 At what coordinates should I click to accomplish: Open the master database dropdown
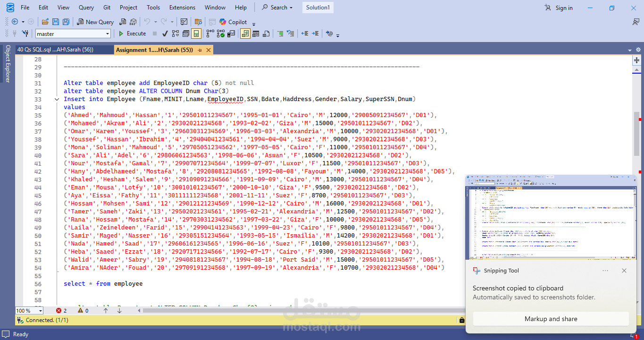[x=107, y=34]
